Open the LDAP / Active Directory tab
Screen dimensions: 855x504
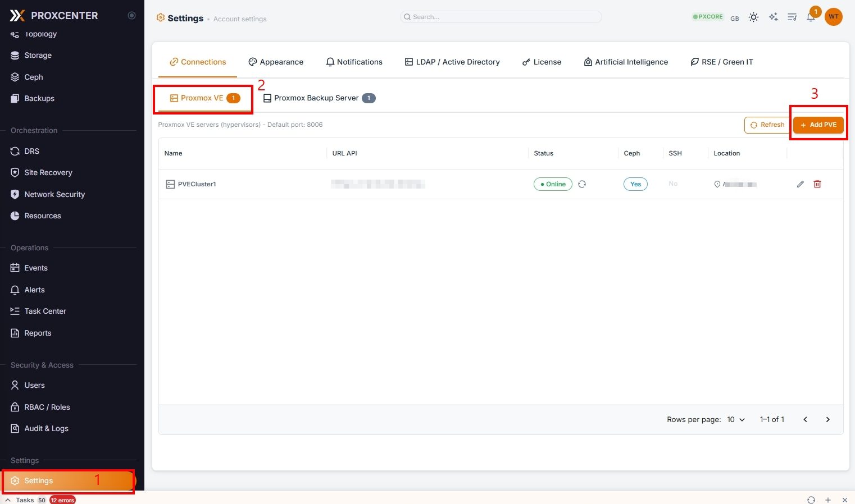pyautogui.click(x=452, y=62)
